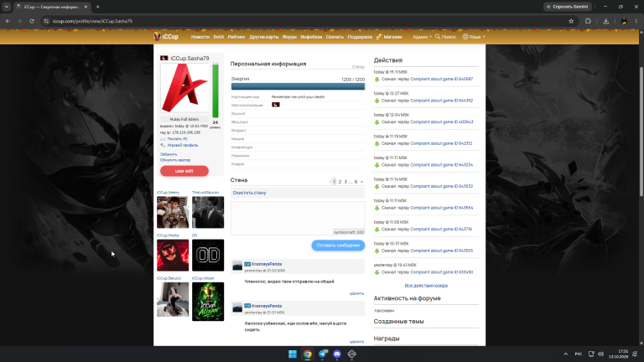This screenshot has width=644, height=362.
Task: Bookmark this page with star icon
Action: [x=571, y=21]
